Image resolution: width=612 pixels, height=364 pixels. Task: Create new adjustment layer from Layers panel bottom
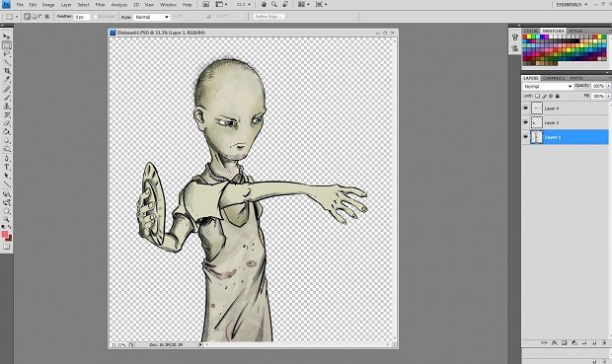[574, 343]
